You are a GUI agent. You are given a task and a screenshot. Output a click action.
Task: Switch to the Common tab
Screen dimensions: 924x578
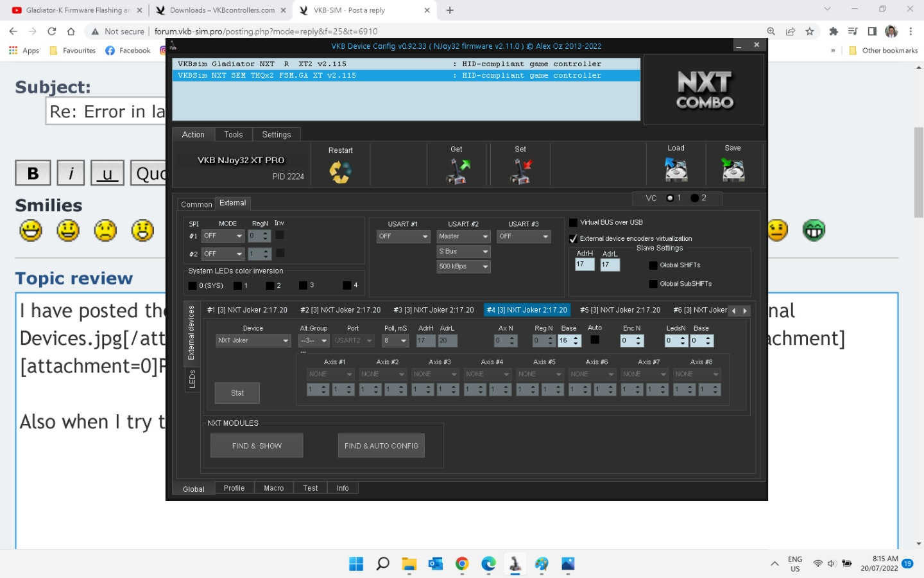click(x=196, y=204)
